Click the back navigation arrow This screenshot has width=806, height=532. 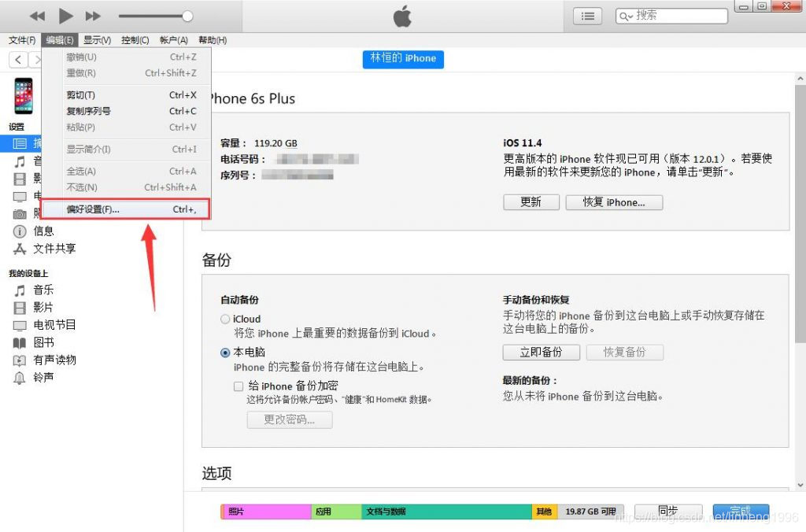[18, 60]
